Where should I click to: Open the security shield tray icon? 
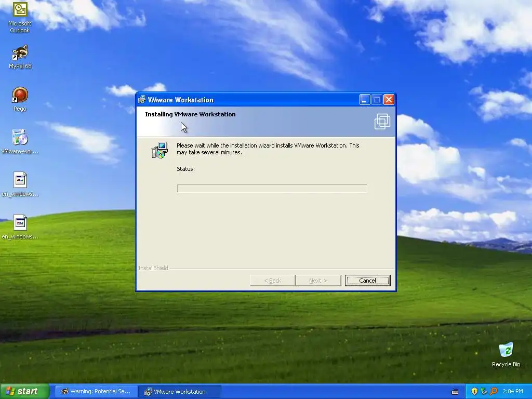tap(474, 391)
